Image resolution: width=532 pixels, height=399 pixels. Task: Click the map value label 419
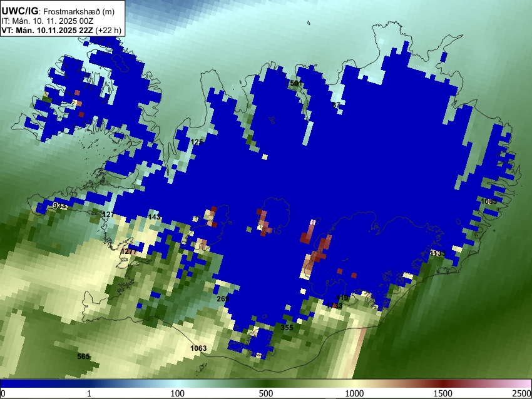pos(342,298)
